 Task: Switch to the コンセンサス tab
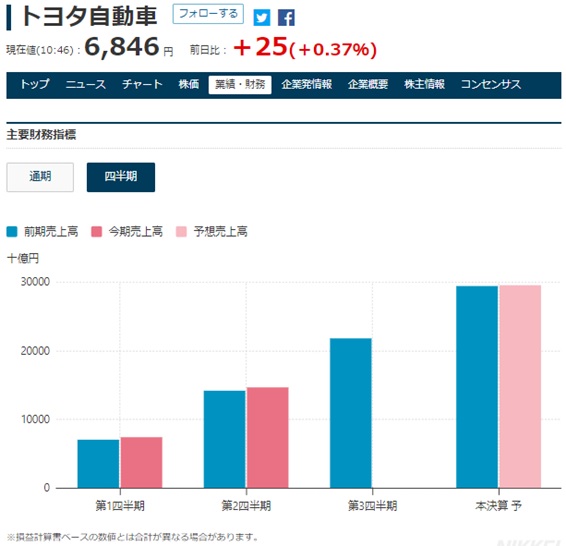(x=491, y=84)
